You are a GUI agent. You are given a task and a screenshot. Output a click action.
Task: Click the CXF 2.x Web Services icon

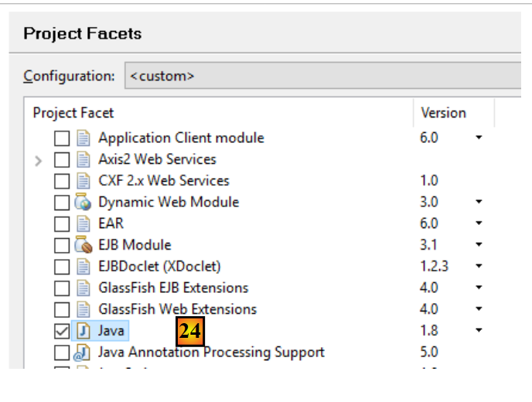(x=84, y=181)
